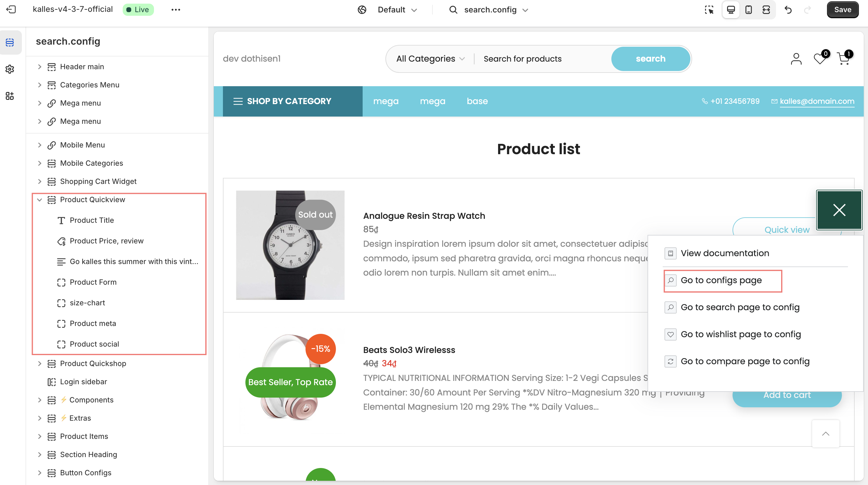Open the wishlist heart icon

pyautogui.click(x=819, y=59)
